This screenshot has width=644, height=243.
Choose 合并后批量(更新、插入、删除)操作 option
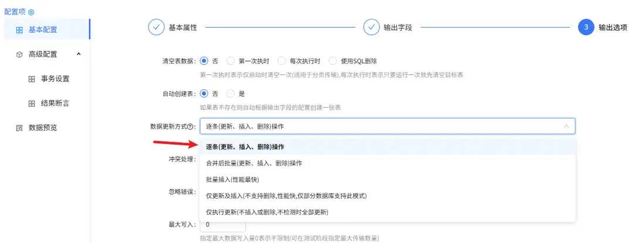[x=387, y=163]
